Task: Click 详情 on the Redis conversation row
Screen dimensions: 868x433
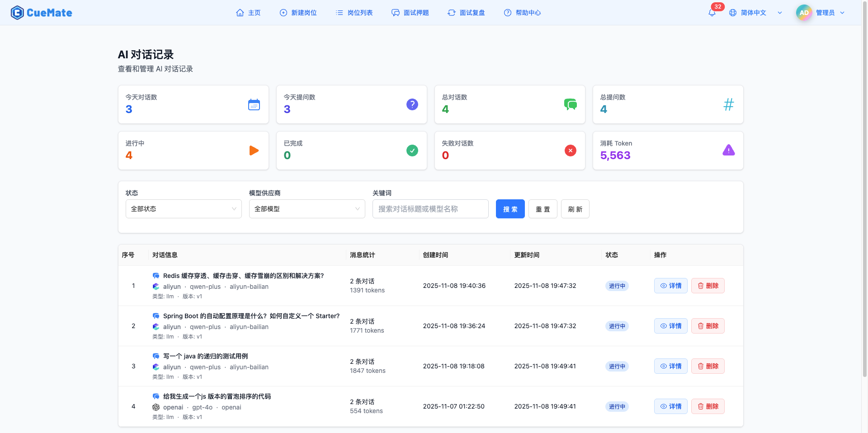Action: click(670, 286)
